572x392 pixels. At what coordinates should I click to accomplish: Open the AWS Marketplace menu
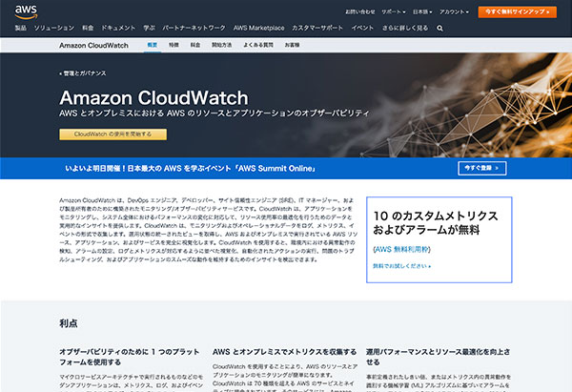(258, 28)
